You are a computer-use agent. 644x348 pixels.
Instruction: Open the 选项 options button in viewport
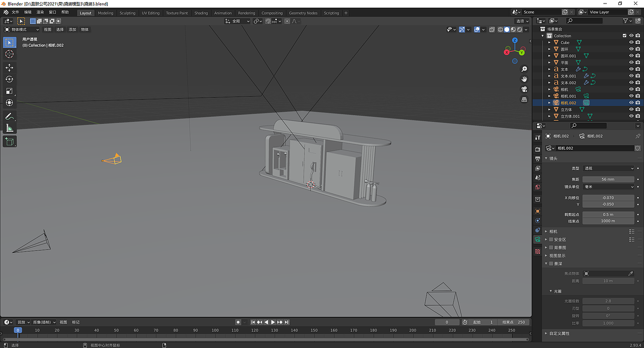(522, 21)
